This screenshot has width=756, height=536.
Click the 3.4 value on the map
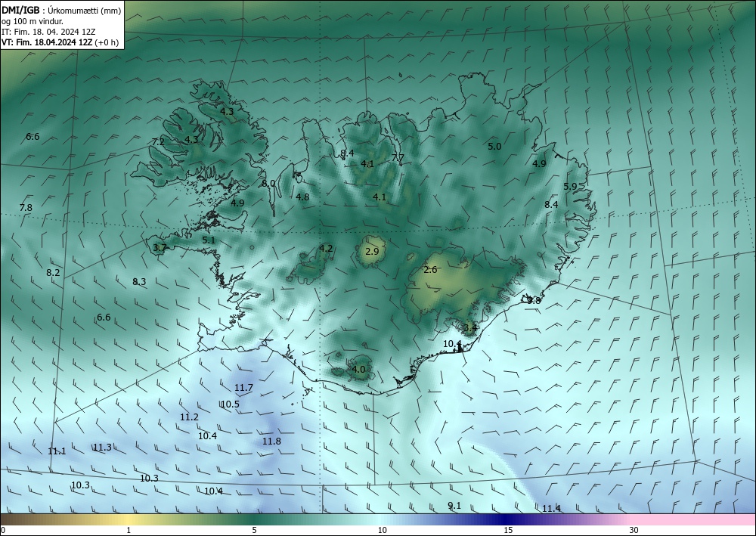(x=470, y=328)
